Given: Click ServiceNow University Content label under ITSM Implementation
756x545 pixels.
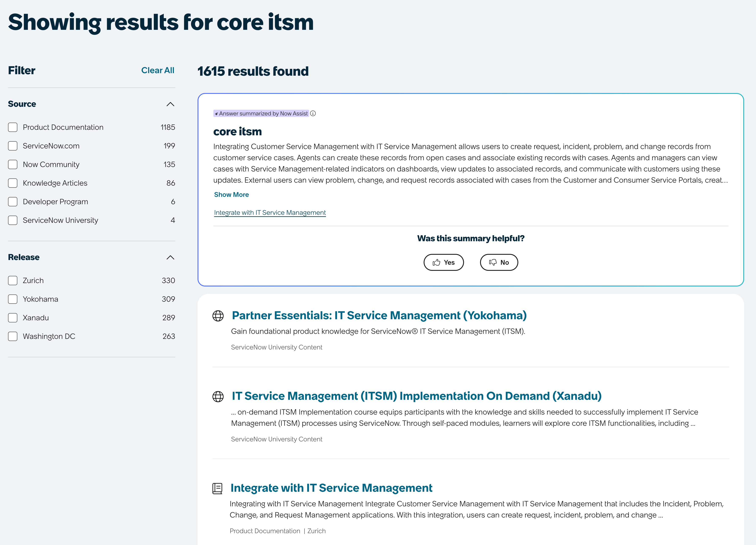Looking at the screenshot, I should (x=277, y=439).
